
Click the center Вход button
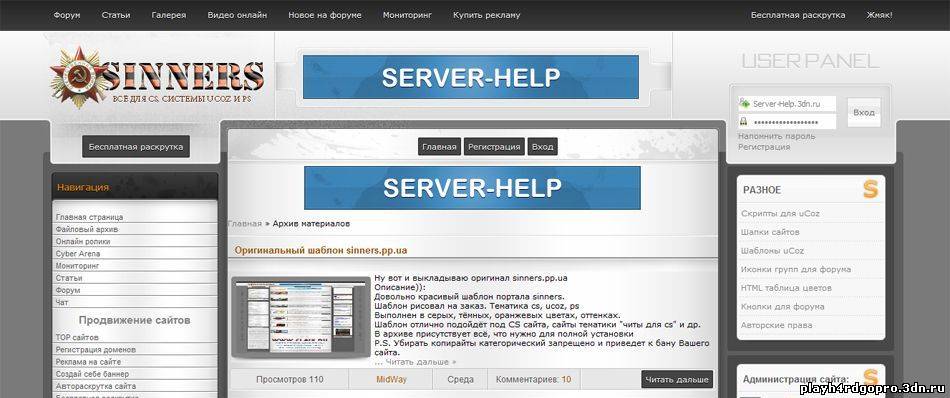pyautogui.click(x=542, y=147)
